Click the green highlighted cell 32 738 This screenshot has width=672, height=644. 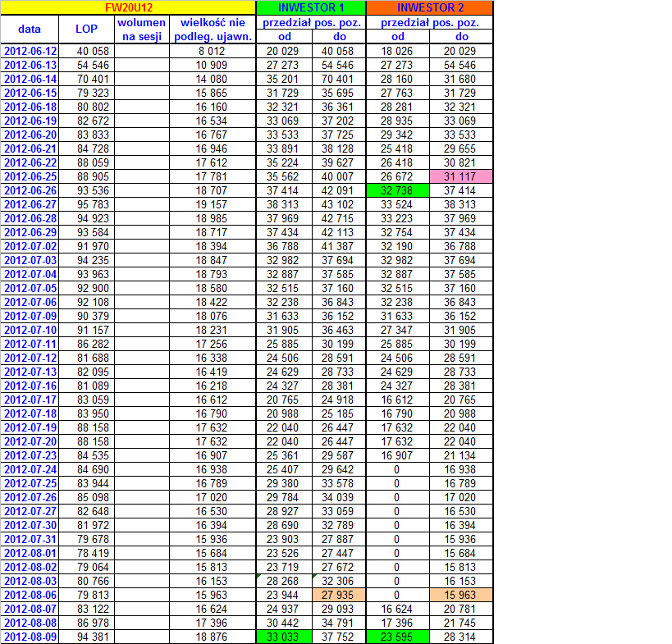coord(398,190)
